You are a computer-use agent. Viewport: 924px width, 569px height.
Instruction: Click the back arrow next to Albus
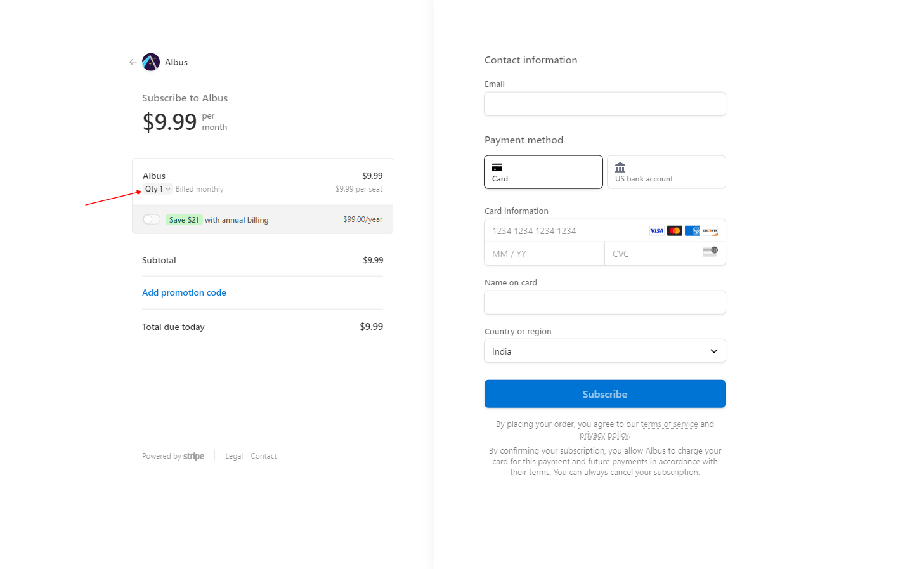click(133, 62)
